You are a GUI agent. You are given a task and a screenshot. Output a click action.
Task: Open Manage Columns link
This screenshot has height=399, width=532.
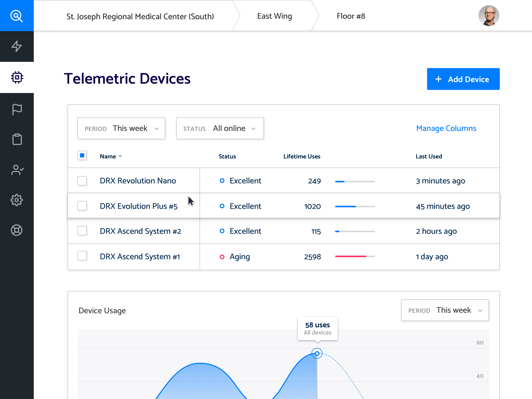click(446, 128)
